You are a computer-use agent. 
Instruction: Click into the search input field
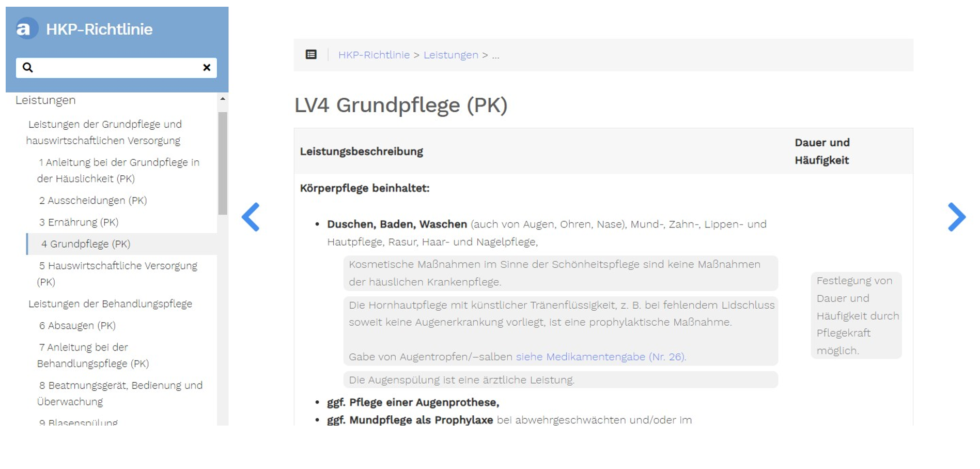point(116,68)
